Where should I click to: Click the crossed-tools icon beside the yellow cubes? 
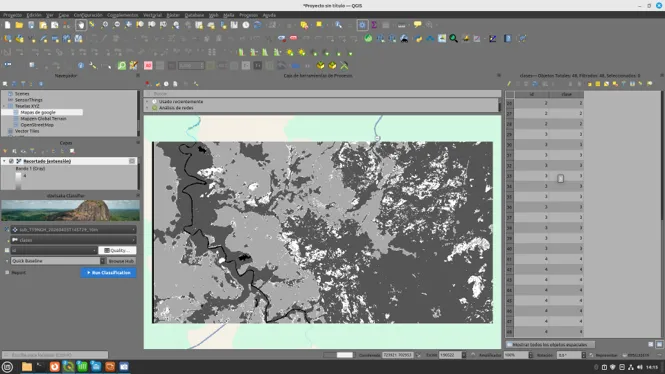pos(344,65)
